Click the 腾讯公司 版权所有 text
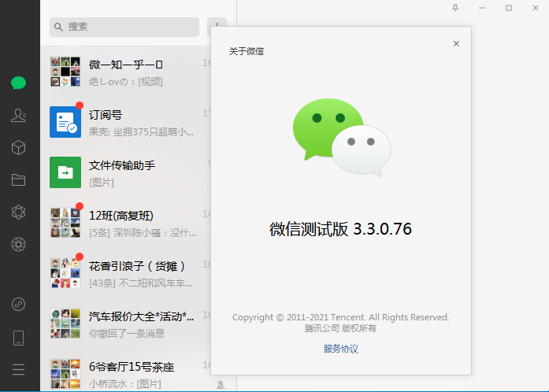549x392 pixels. tap(340, 328)
